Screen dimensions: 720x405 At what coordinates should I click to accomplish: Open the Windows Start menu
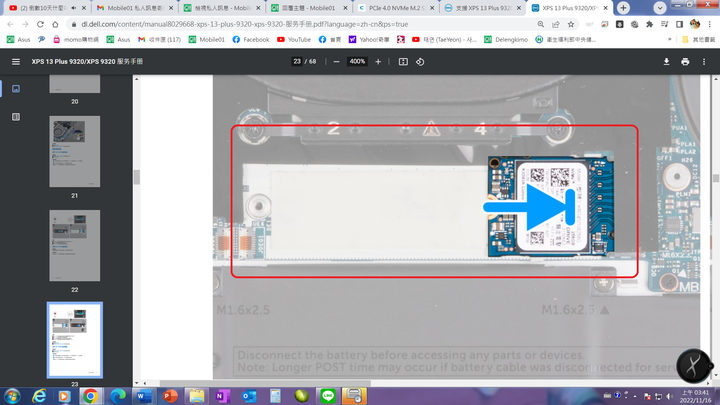[12, 396]
